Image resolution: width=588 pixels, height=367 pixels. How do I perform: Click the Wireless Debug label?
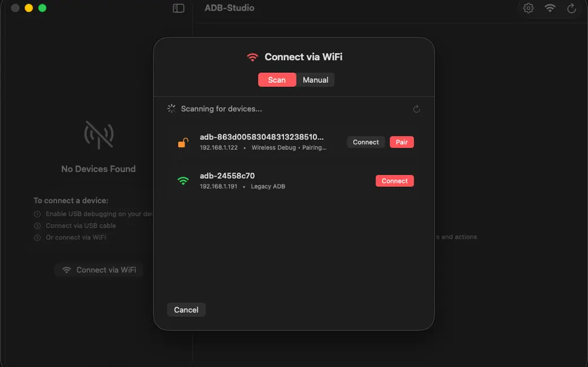coord(273,148)
